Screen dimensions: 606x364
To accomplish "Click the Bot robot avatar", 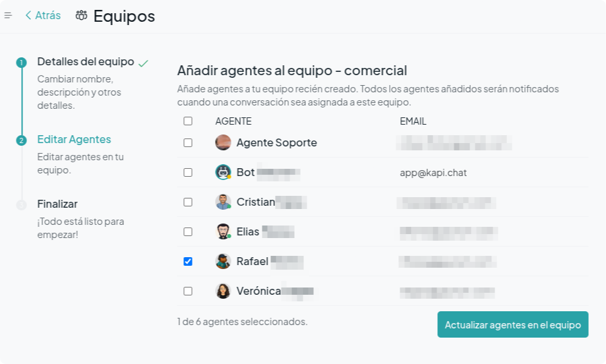I will [223, 172].
